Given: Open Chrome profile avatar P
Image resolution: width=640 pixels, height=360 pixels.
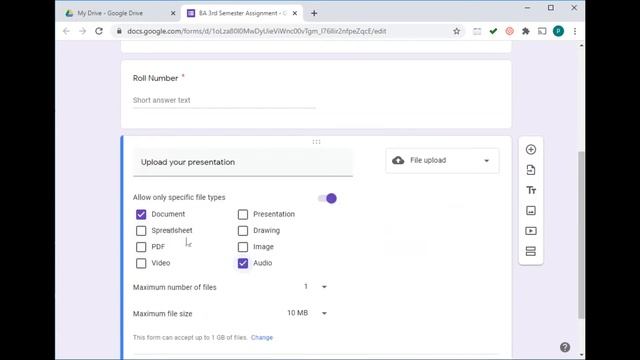Looking at the screenshot, I should click(558, 31).
